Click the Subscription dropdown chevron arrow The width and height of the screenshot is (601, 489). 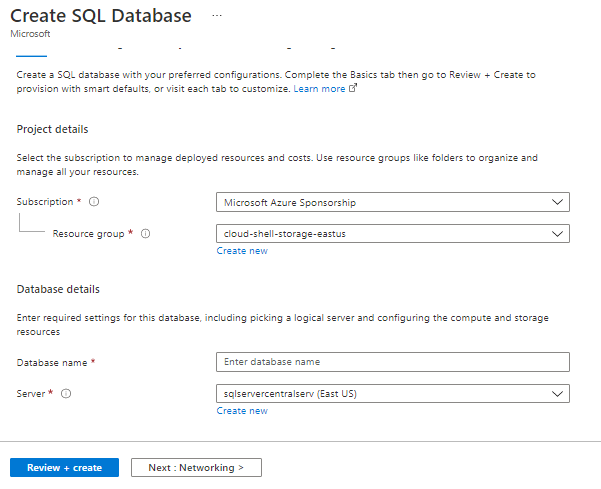557,202
